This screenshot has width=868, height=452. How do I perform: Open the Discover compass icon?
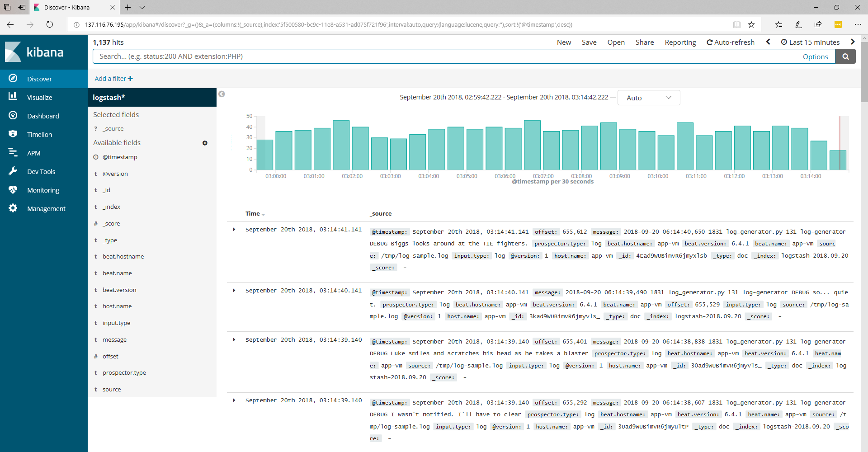[13, 78]
